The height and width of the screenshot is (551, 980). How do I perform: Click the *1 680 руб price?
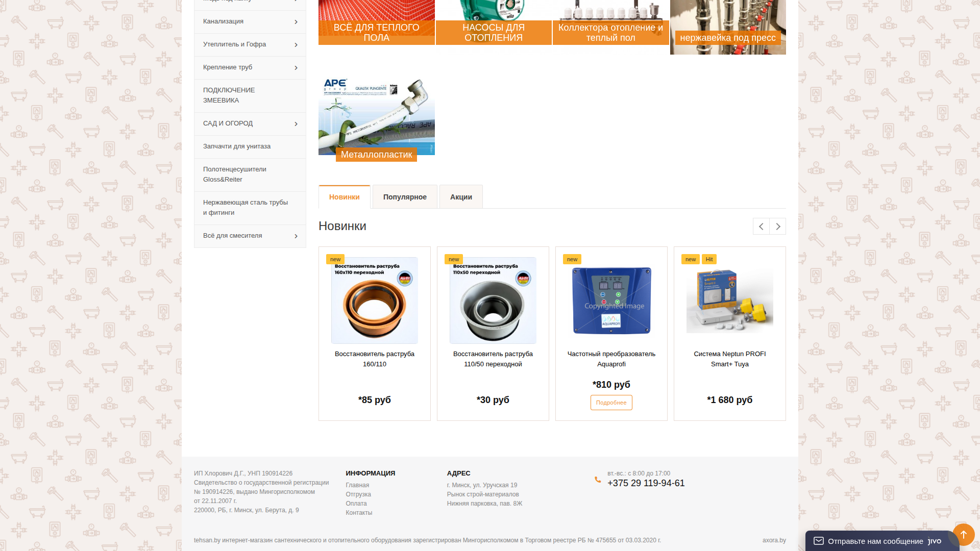click(x=730, y=400)
